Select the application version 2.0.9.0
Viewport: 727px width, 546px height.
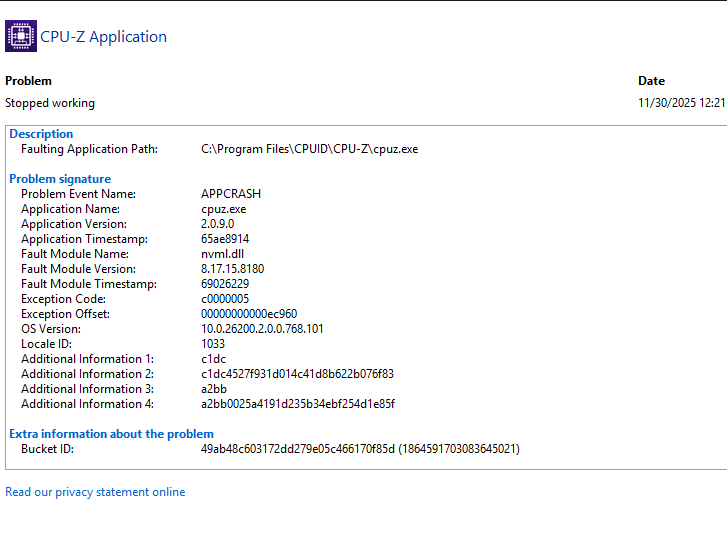click(x=217, y=224)
